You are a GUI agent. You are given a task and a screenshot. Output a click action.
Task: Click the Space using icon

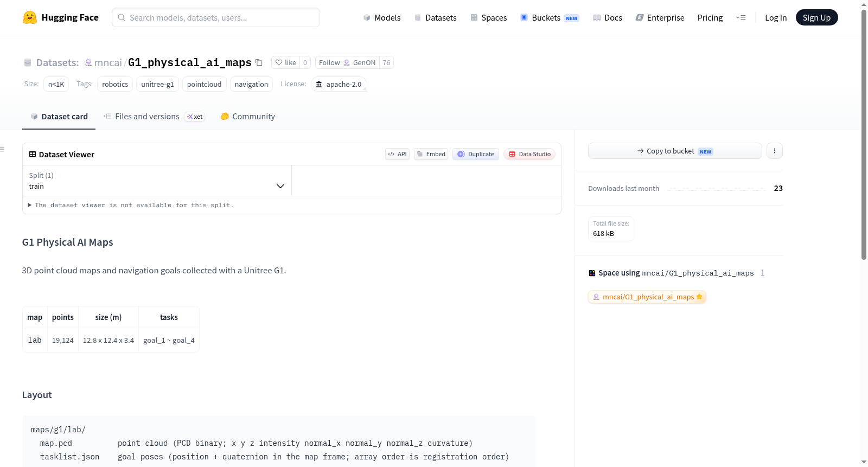coord(592,273)
